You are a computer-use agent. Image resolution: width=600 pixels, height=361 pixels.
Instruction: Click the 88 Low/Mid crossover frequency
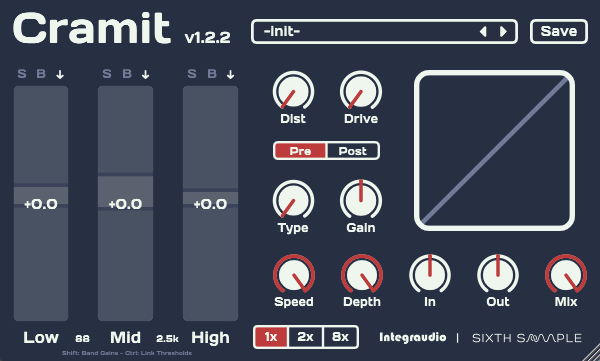tap(82, 338)
